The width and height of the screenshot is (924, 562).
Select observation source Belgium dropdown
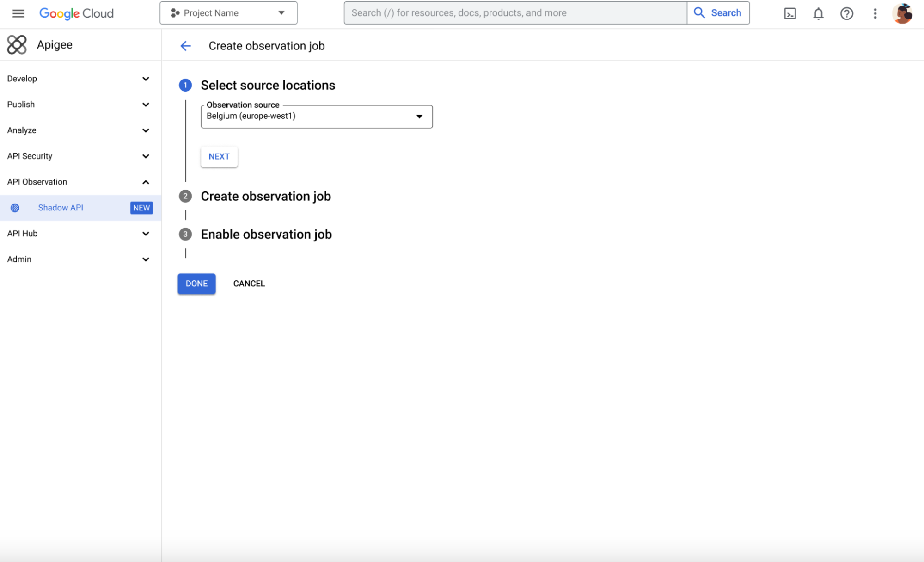[x=316, y=116]
